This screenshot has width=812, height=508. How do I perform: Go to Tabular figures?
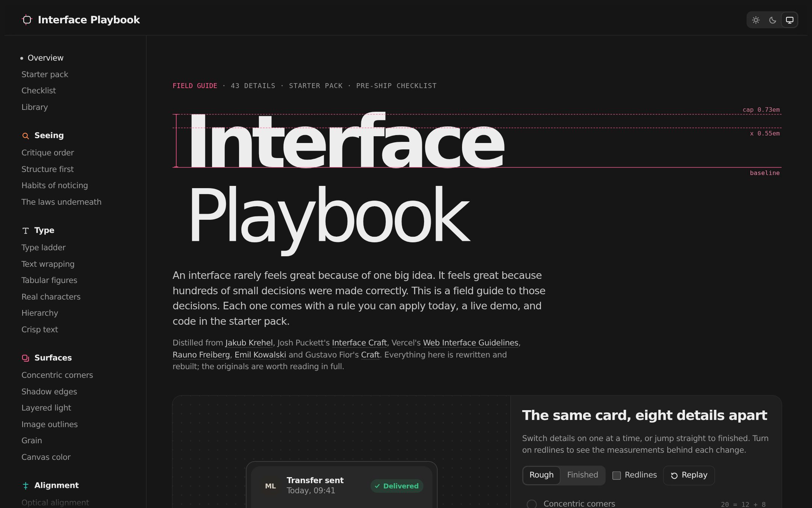[x=49, y=280]
